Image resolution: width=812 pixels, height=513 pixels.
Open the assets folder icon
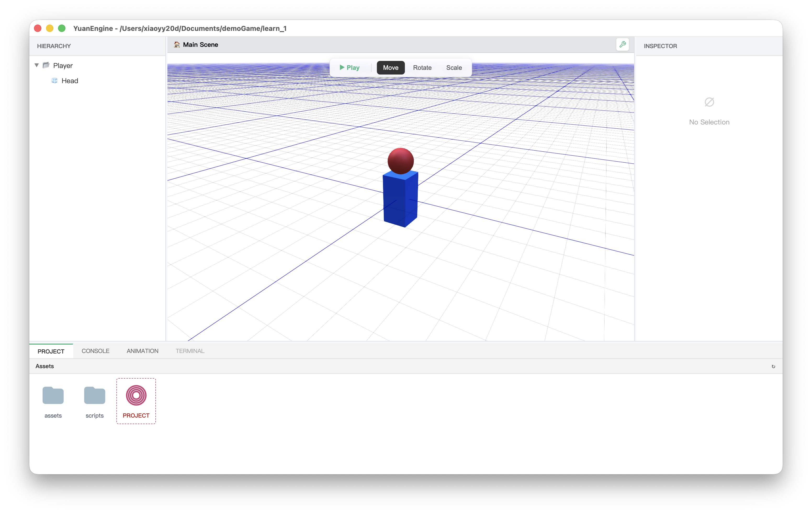point(53,395)
